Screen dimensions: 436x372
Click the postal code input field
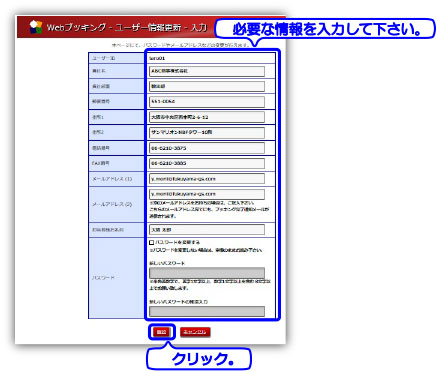point(207,102)
